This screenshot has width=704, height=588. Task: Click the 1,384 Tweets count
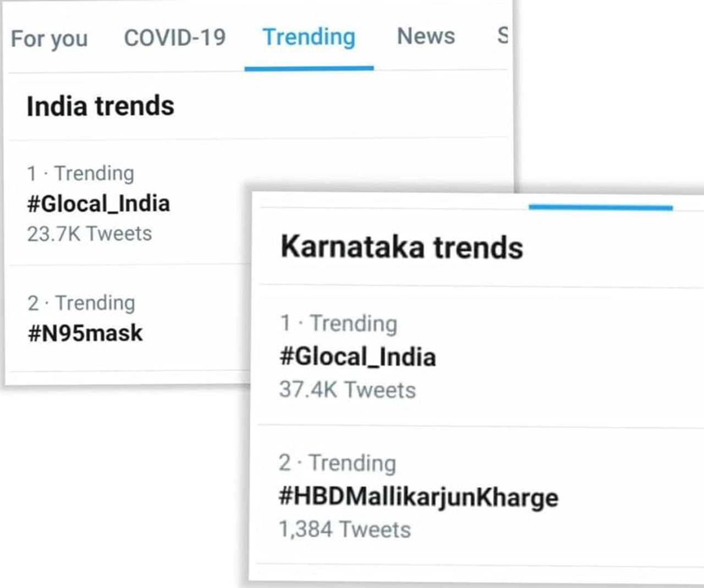(x=344, y=530)
